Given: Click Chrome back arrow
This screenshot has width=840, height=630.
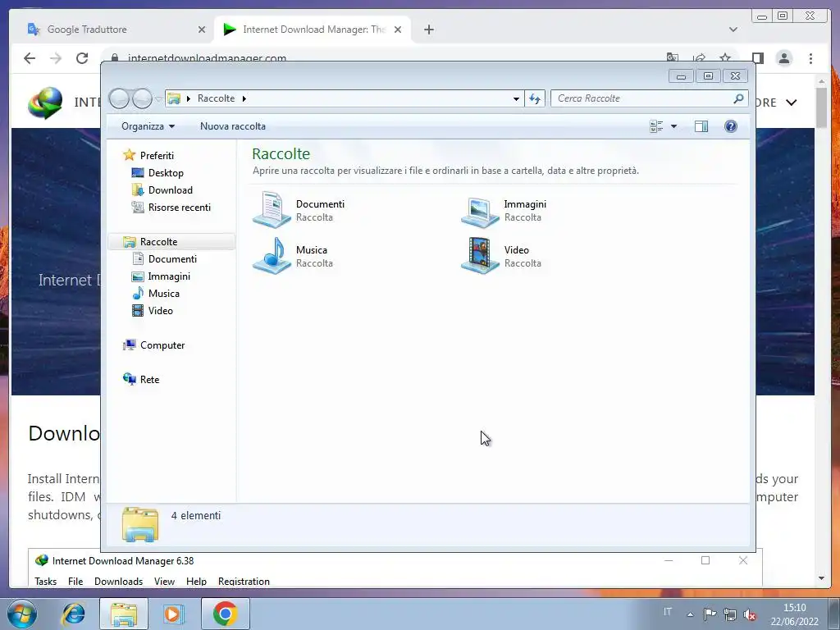Looking at the screenshot, I should coord(30,58).
